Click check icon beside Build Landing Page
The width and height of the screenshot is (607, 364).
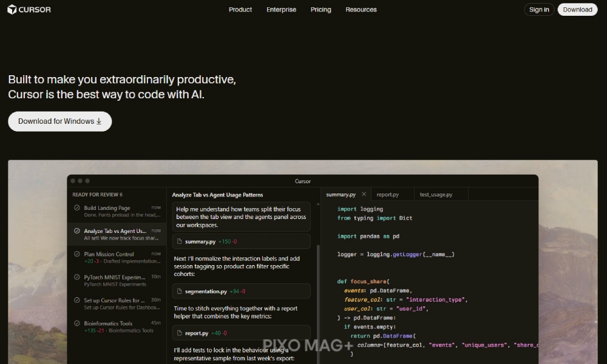76,207
